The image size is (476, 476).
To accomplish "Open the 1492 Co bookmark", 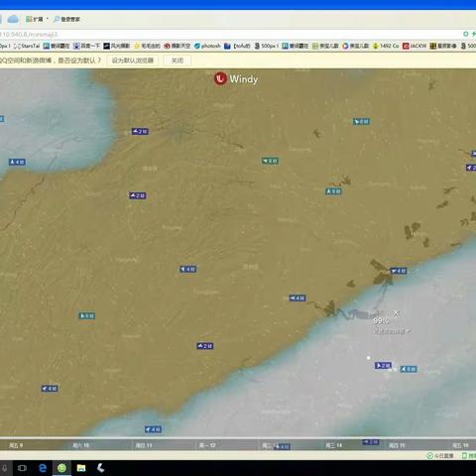I will point(386,46).
